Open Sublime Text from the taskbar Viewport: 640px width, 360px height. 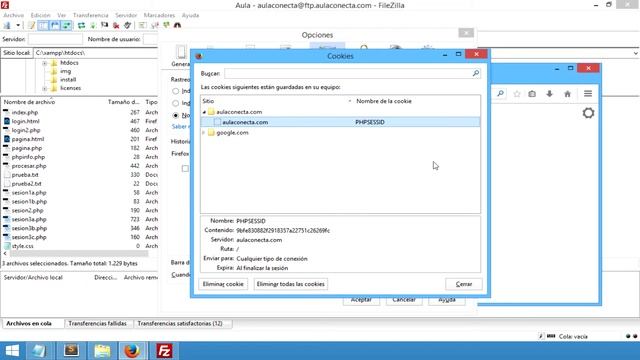pos(71,351)
